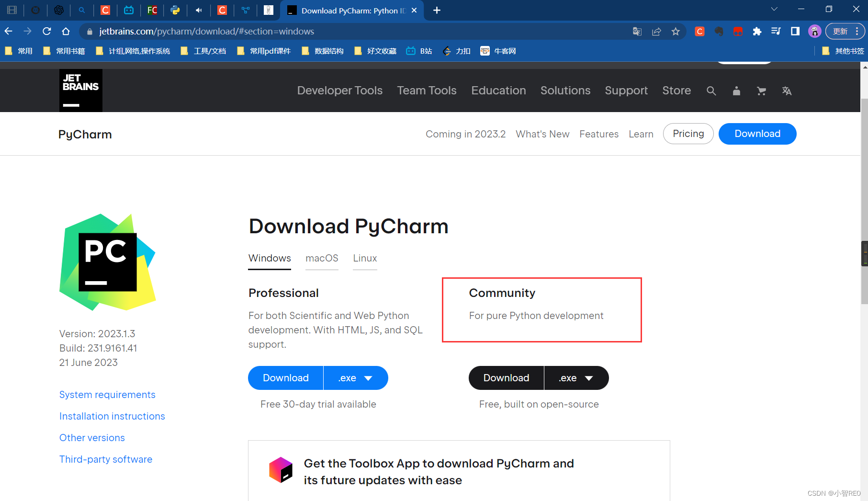Screen dimensions: 868x501
Task: Click the PyCharm PC product logo
Action: tap(107, 262)
